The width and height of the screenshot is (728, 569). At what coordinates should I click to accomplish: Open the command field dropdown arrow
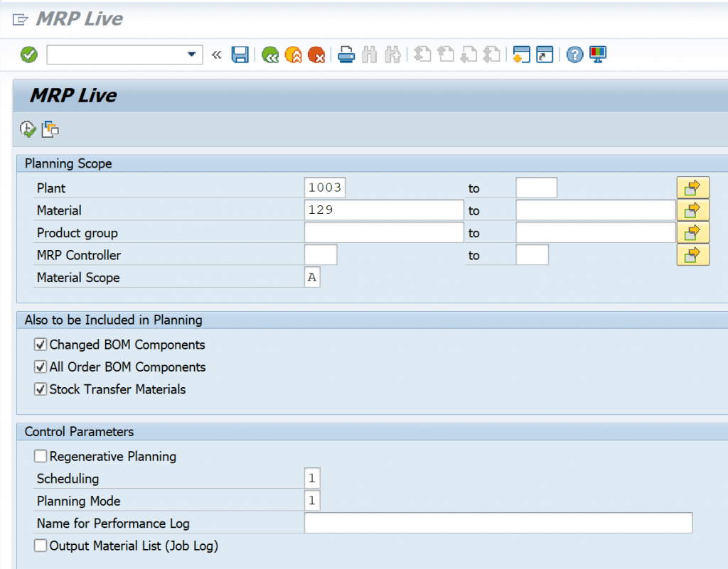(x=191, y=54)
